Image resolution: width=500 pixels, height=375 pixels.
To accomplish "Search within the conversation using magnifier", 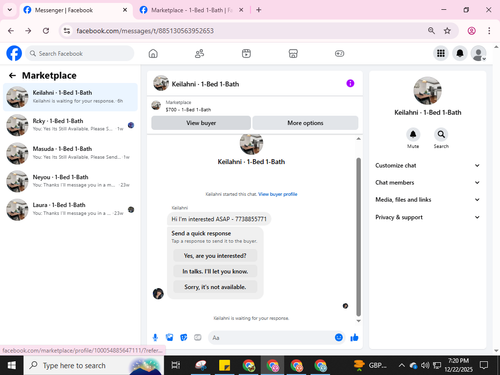I will 441,135.
